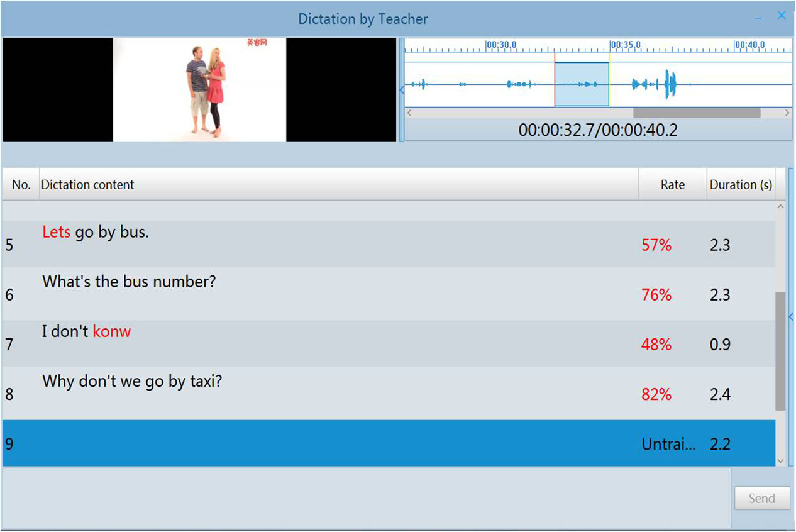Viewport: 796px width, 532px height.
Task: Click the 'Duration (s)' column header
Action: coord(741,185)
